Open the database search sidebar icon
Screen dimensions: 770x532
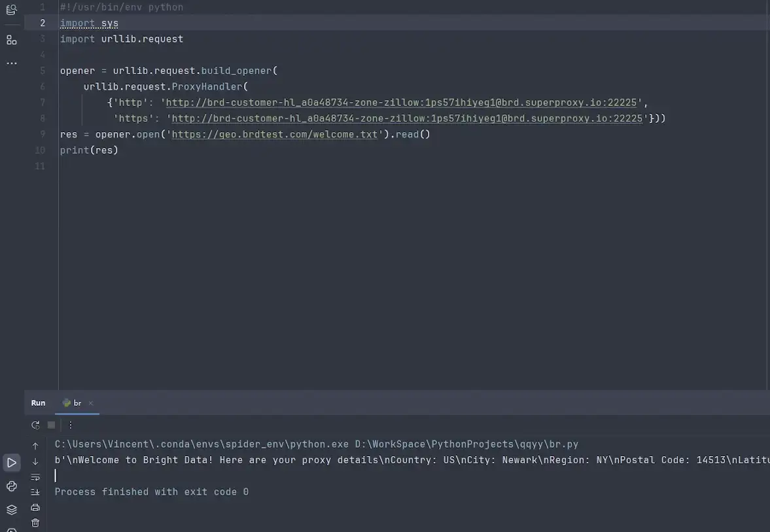pos(11,10)
